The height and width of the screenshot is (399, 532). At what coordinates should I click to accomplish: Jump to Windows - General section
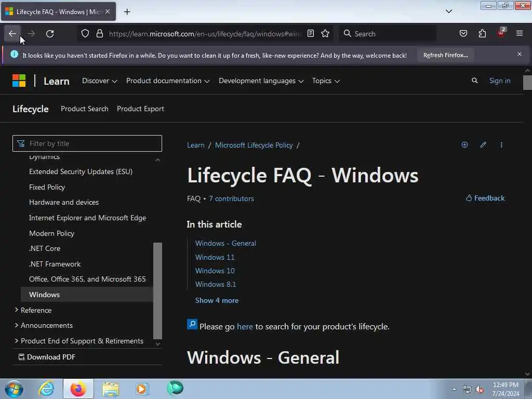pyautogui.click(x=225, y=244)
